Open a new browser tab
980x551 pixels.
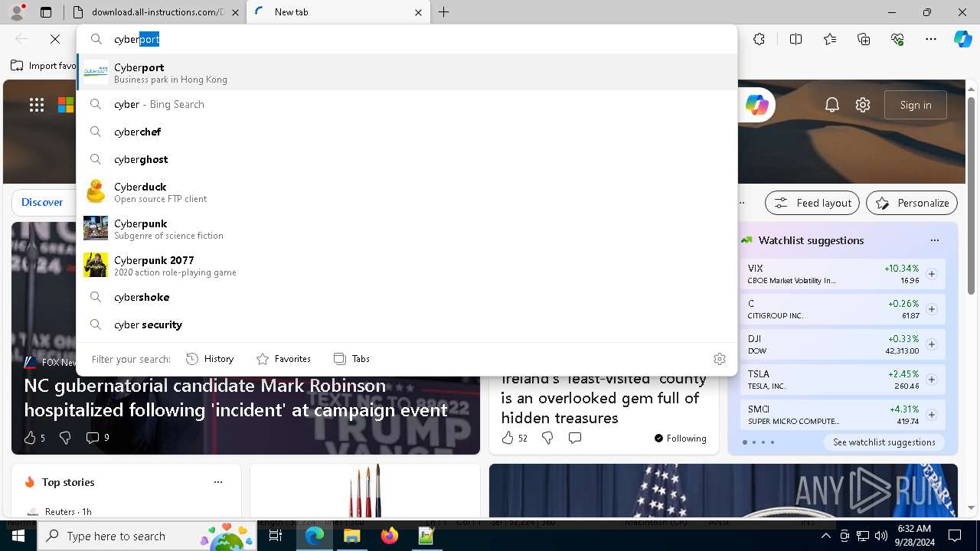click(444, 12)
